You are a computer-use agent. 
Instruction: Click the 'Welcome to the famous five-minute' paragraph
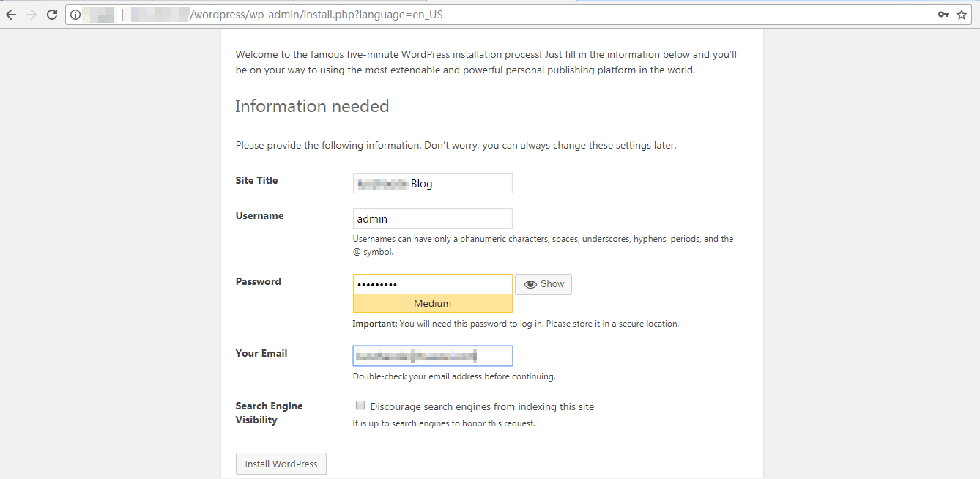486,62
